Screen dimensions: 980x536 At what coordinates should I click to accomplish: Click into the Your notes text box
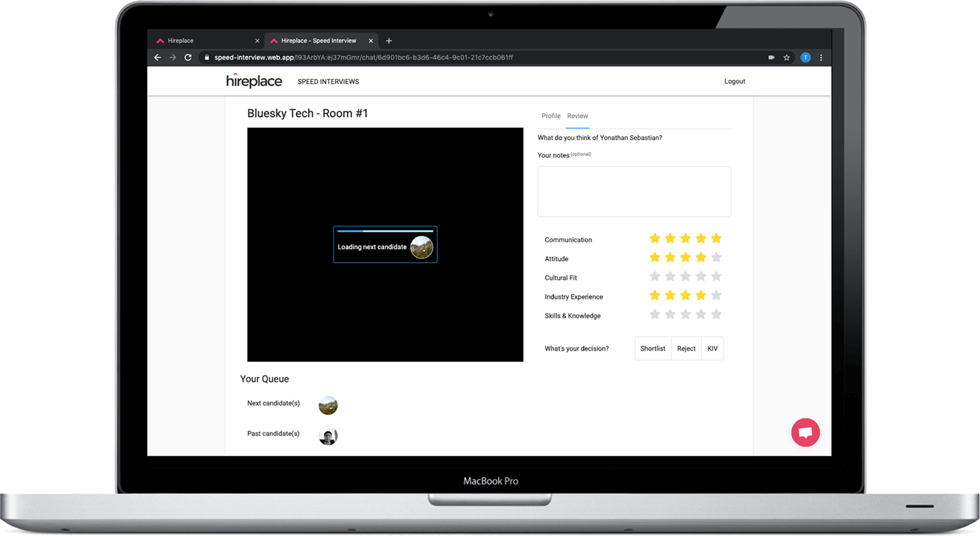click(633, 191)
